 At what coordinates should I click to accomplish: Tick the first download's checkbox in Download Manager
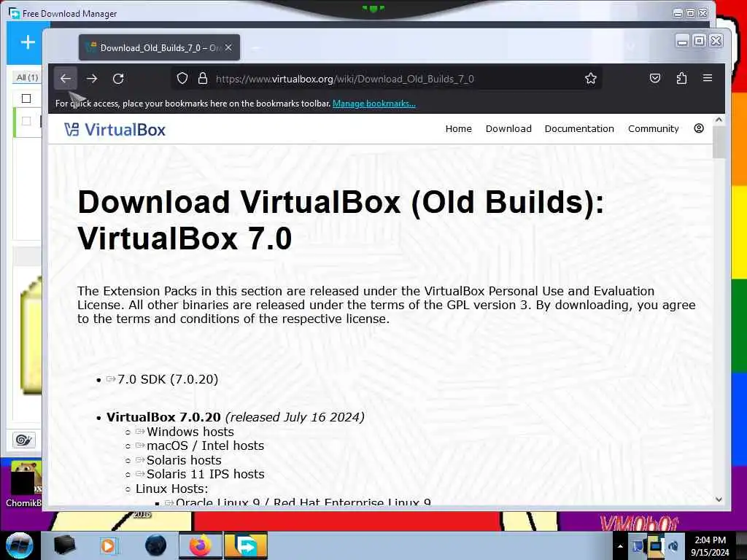(x=26, y=122)
